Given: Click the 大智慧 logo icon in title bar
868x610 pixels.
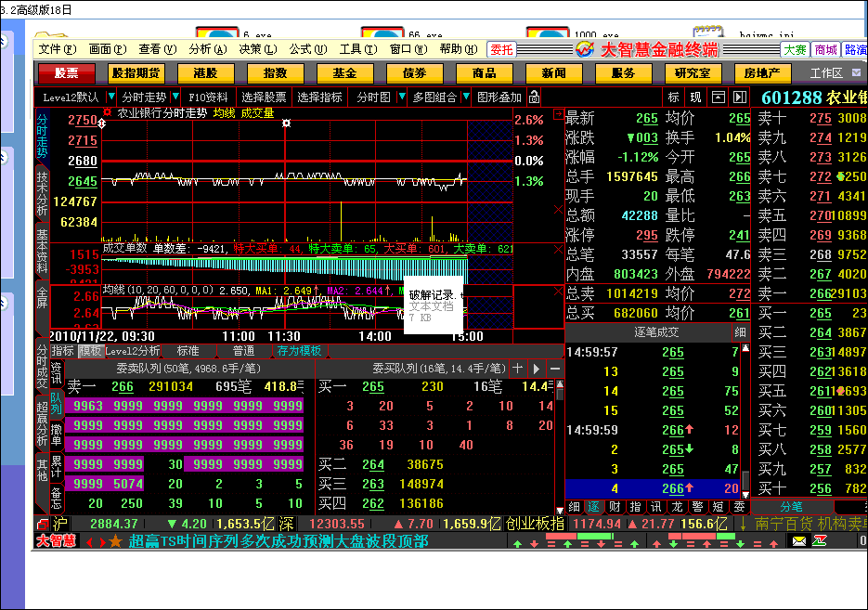Looking at the screenshot, I should (585, 50).
